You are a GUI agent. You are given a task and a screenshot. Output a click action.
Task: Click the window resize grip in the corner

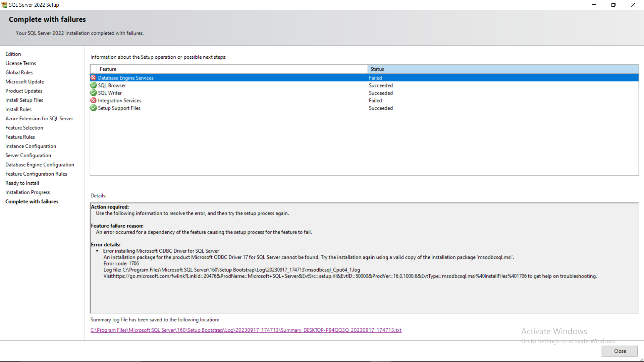pos(641,360)
